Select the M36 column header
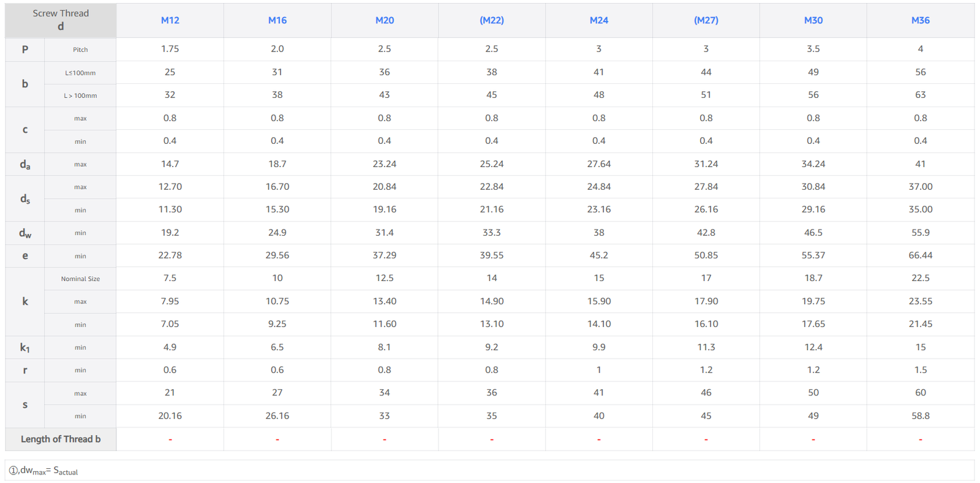The height and width of the screenshot is (483, 980). pos(920,20)
